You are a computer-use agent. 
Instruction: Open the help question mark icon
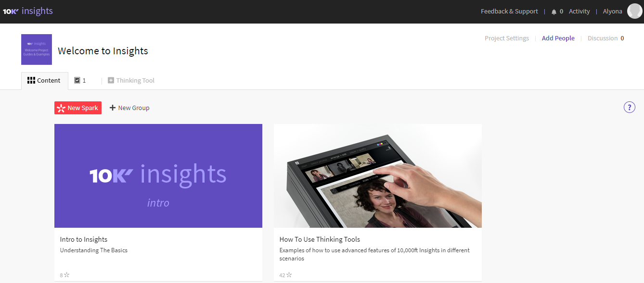point(629,107)
